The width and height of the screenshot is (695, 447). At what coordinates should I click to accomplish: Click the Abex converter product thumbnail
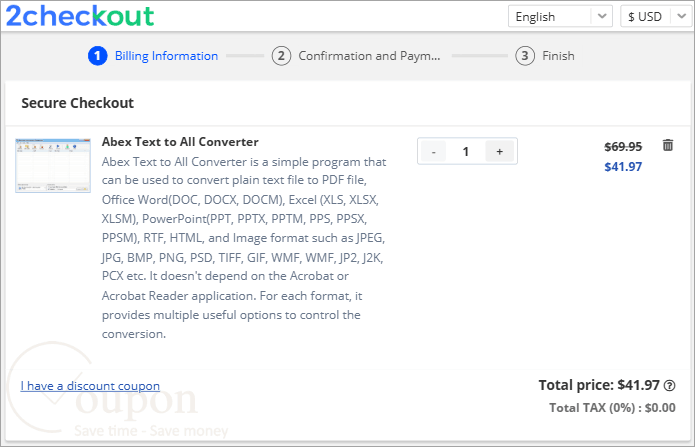53,165
